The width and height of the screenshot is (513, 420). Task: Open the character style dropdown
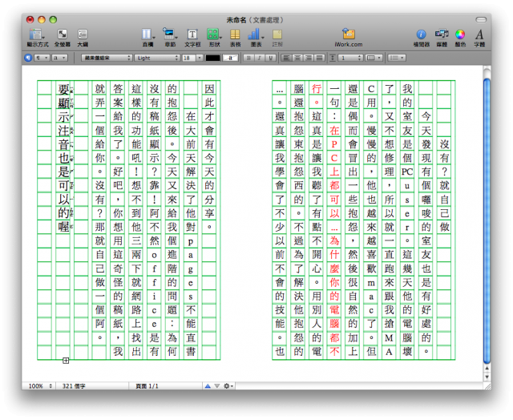60,58
